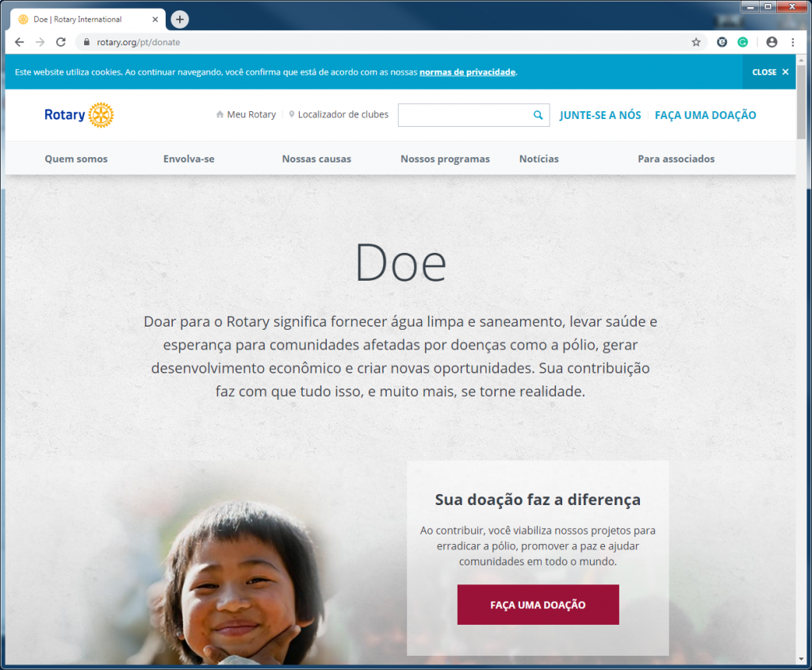Dismiss the cookie banner with CLOSE

coord(770,72)
